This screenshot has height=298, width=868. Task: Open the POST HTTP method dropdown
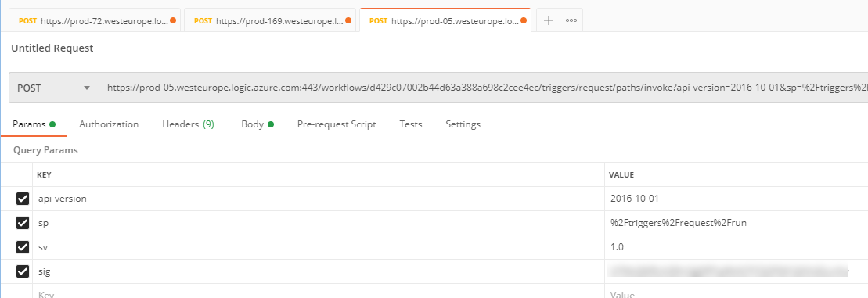point(54,88)
